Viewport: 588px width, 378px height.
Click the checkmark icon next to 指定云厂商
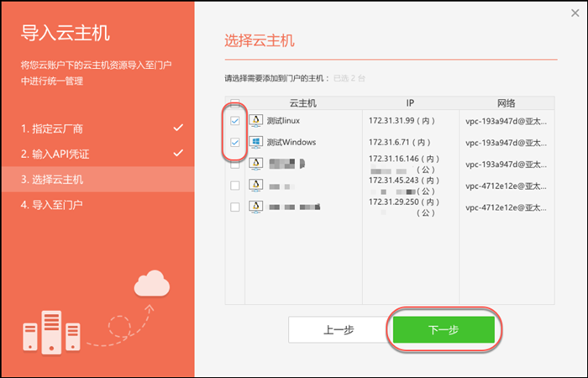click(178, 128)
